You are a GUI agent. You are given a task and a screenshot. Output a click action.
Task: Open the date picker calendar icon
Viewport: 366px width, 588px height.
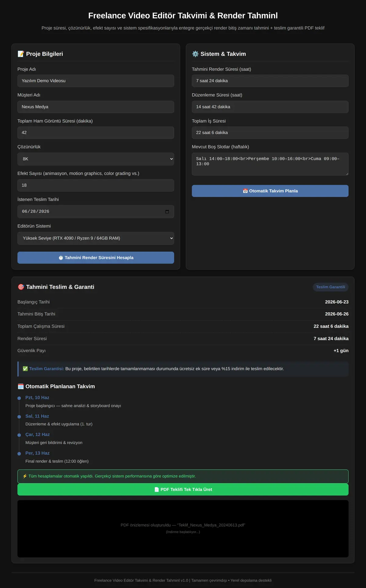167,212
